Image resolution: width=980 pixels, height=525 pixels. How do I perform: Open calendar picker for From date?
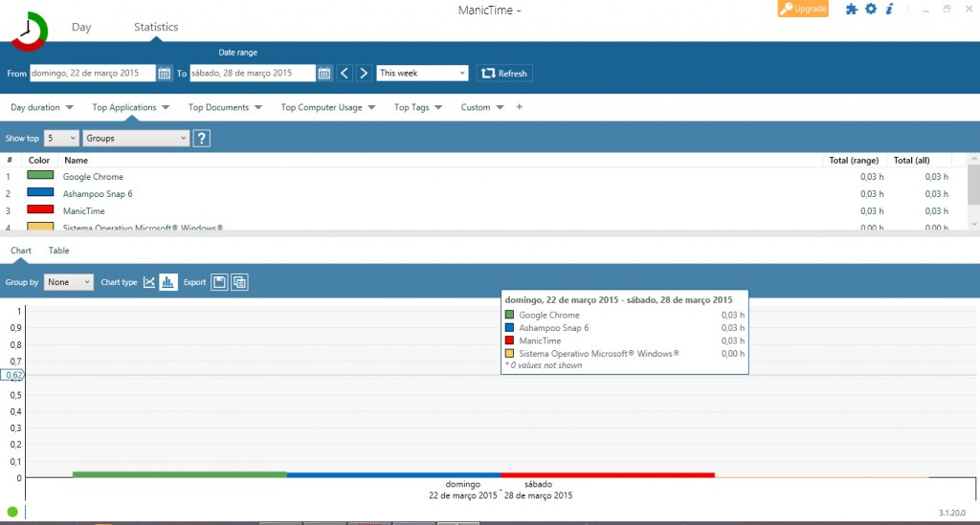165,73
